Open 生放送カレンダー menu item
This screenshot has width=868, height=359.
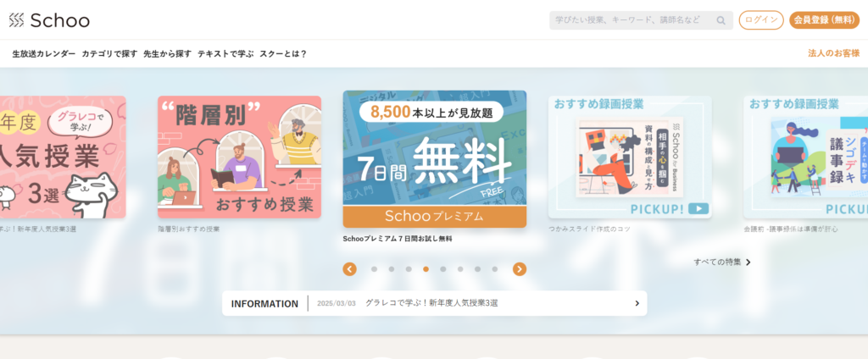[44, 53]
